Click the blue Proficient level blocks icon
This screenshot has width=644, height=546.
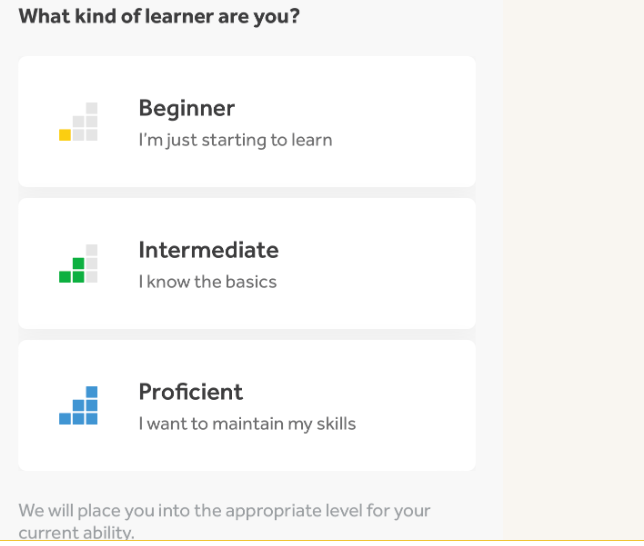[x=79, y=406]
